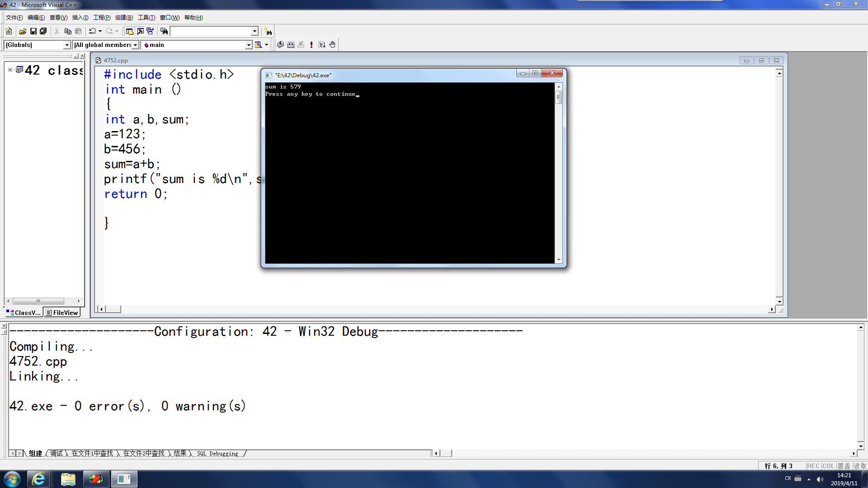Open the (Globals) class dropdown

(x=67, y=45)
